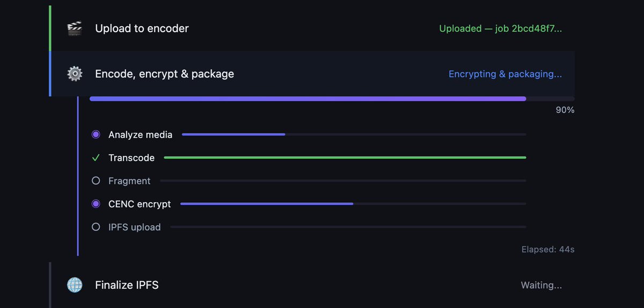Expand the Finalize IPFS step

click(x=127, y=285)
